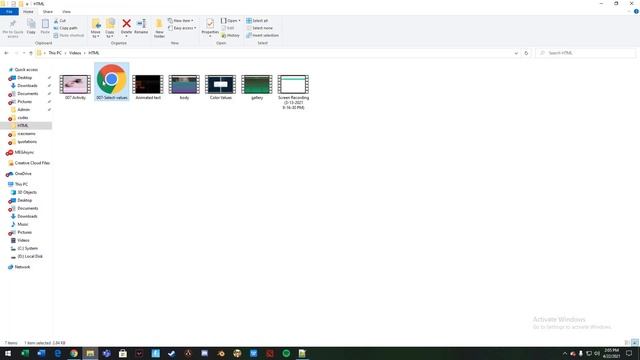Open 3D Objects under This PC
The height and width of the screenshot is (360, 640).
click(27, 192)
